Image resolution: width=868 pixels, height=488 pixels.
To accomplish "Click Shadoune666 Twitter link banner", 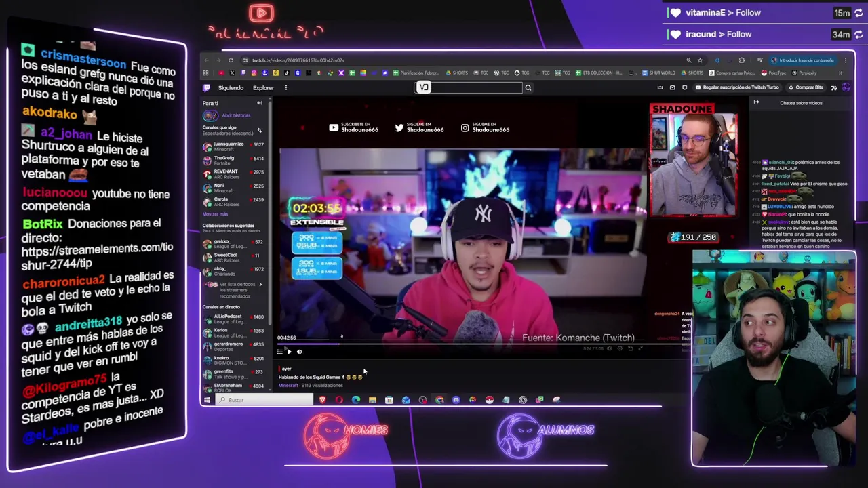I will 419,127.
